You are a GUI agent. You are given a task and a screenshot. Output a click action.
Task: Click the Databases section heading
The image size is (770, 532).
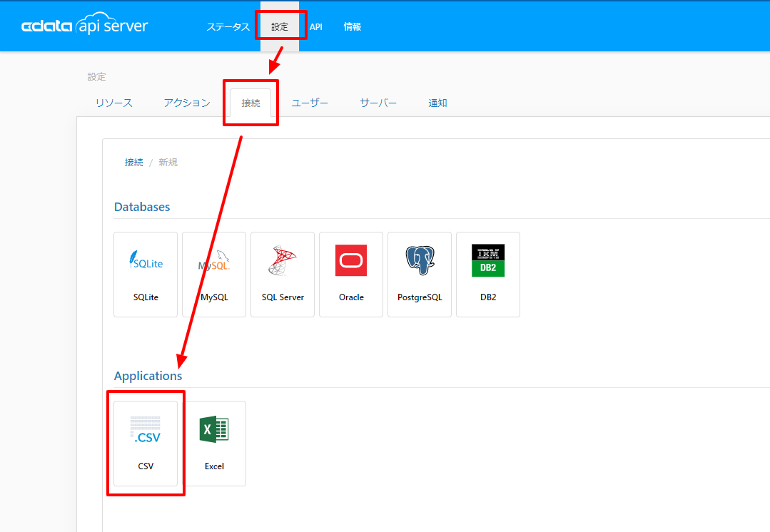[142, 207]
